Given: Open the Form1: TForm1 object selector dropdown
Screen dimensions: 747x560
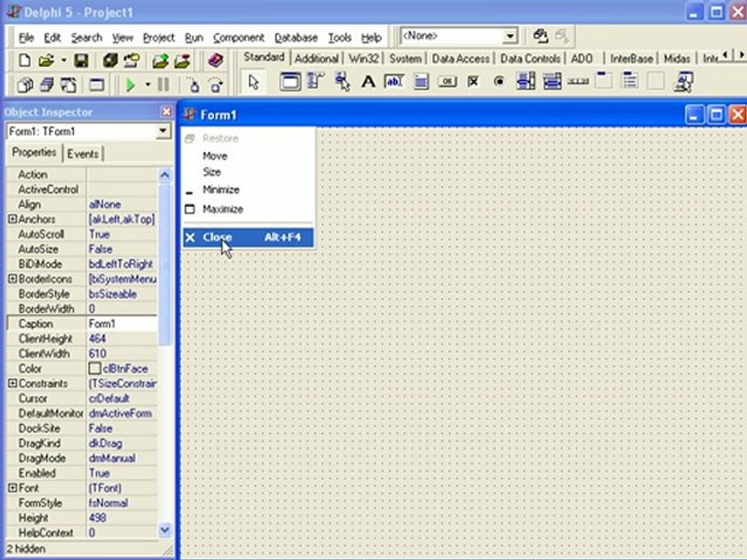Looking at the screenshot, I should (163, 131).
